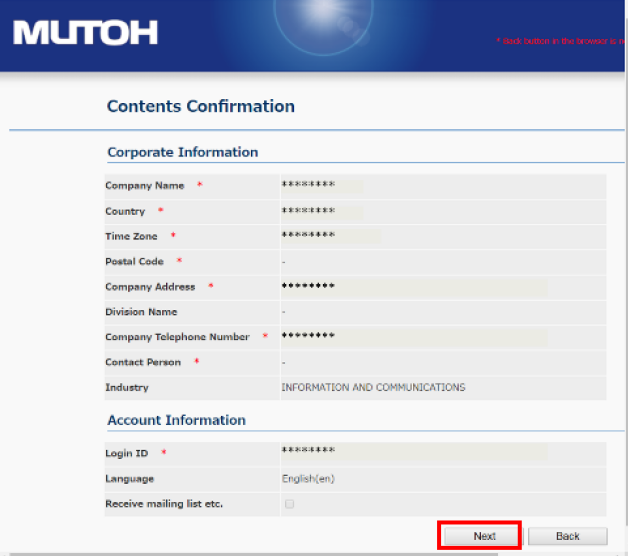Screen dimensions: 628x556
Task: Select the Account Information section header
Action: tap(176, 420)
